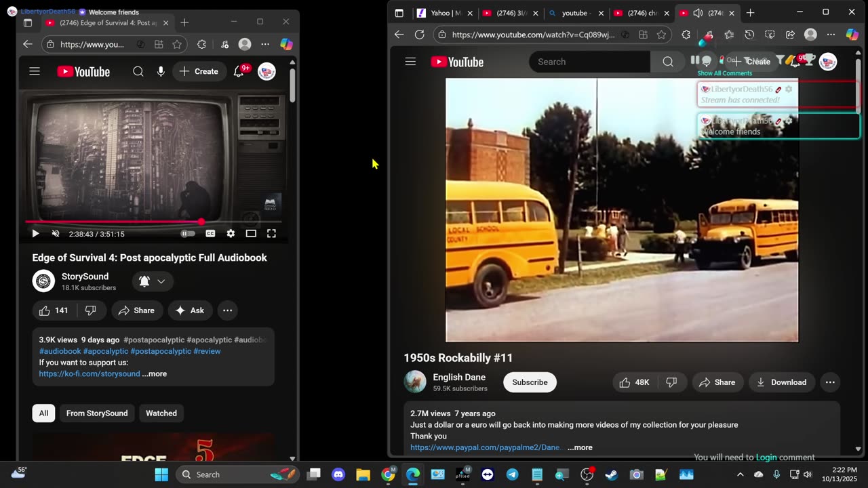Image resolution: width=868 pixels, height=488 pixels.
Task: Enter fullscreen on left video player
Action: point(271,234)
